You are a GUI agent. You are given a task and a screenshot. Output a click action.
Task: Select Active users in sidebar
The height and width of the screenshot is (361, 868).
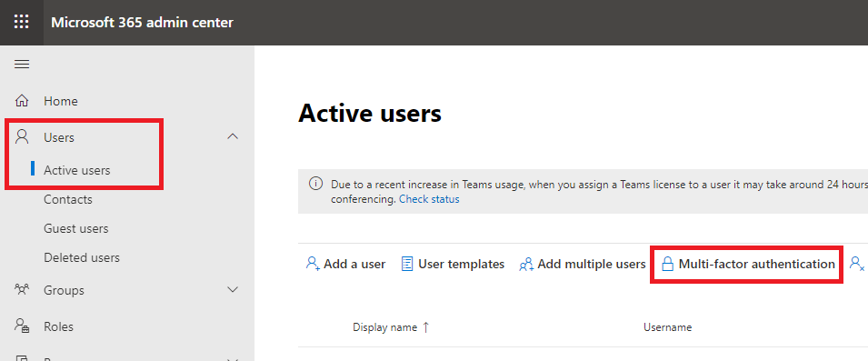(x=77, y=170)
